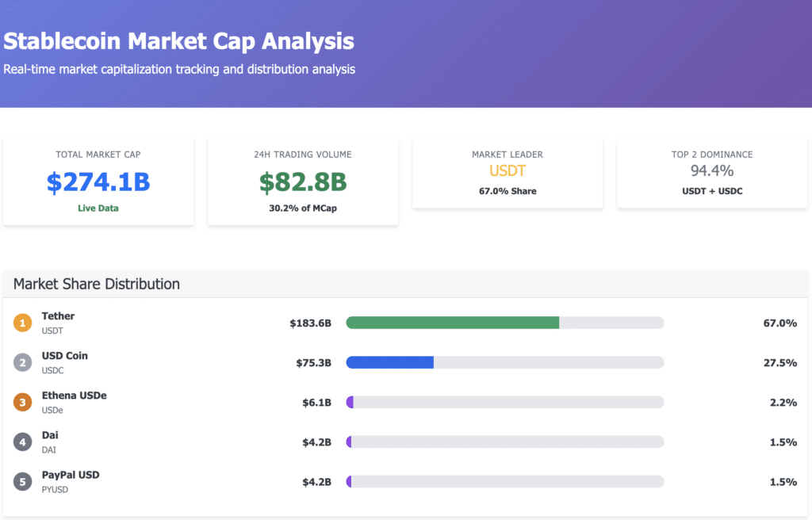The width and height of the screenshot is (812, 520).
Task: Expand the 24H Trading Volume card
Action: pyautogui.click(x=303, y=181)
